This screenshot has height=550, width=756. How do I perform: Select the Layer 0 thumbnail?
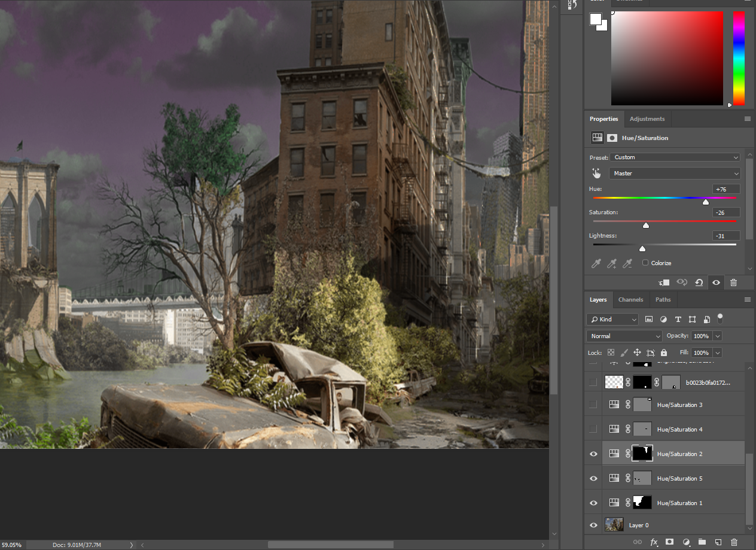614,524
